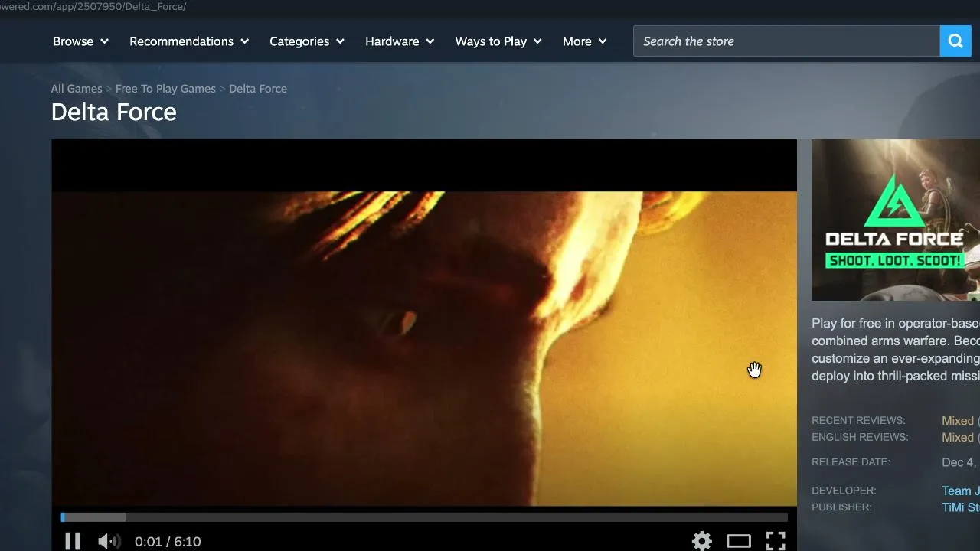Click the Delta Force page title

[x=114, y=112]
